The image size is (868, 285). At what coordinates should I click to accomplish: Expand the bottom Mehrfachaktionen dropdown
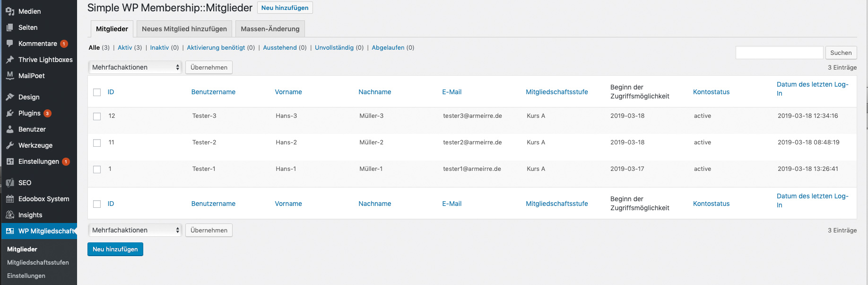tap(135, 230)
